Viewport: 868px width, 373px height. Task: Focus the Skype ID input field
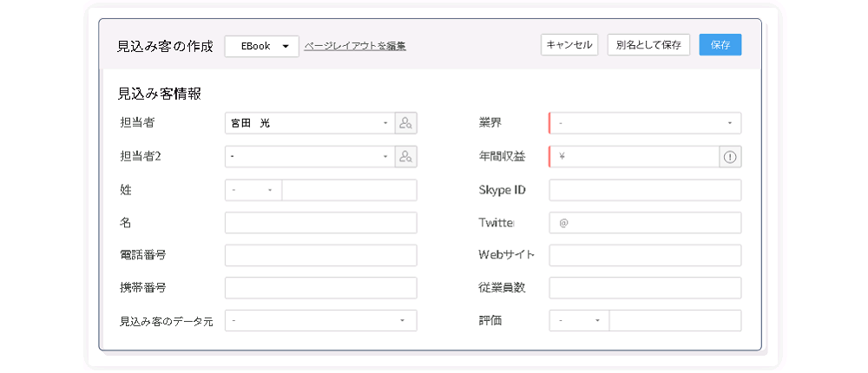click(x=646, y=190)
